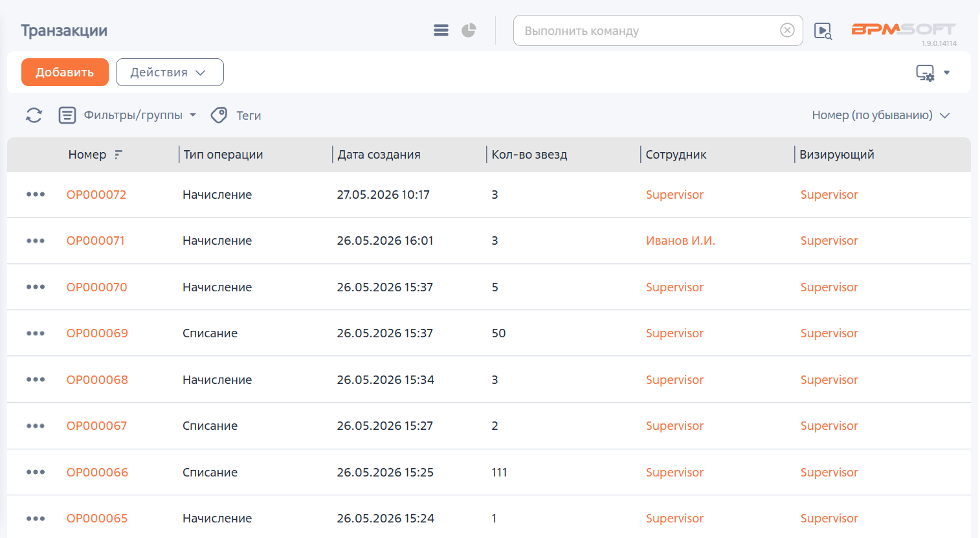Open row menu for OP000065

click(x=36, y=519)
